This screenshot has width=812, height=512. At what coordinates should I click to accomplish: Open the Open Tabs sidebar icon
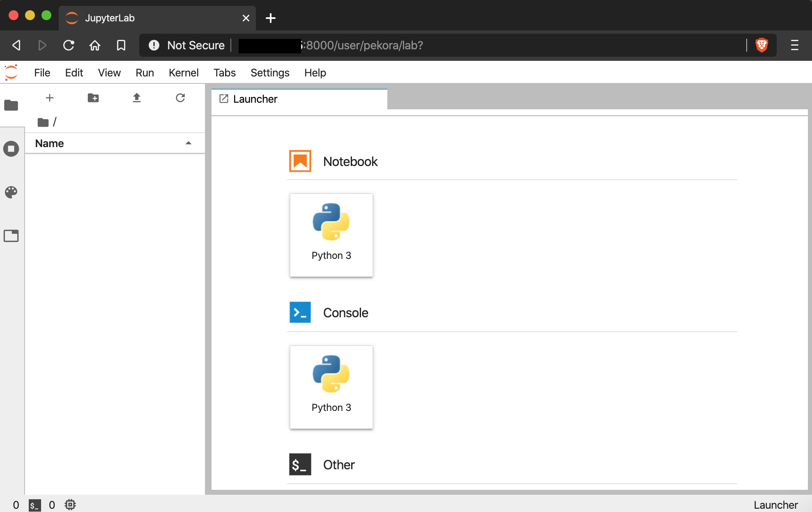pyautogui.click(x=11, y=236)
